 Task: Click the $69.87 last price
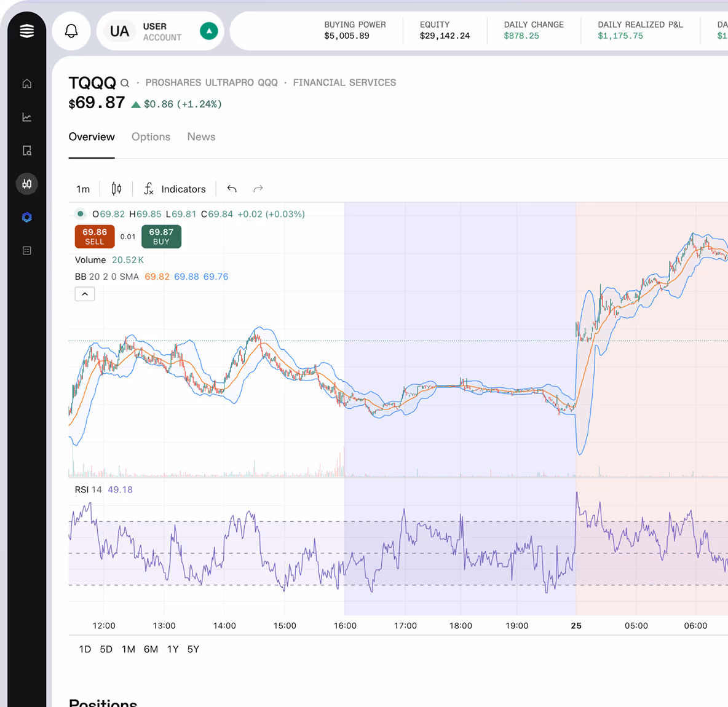[97, 103]
